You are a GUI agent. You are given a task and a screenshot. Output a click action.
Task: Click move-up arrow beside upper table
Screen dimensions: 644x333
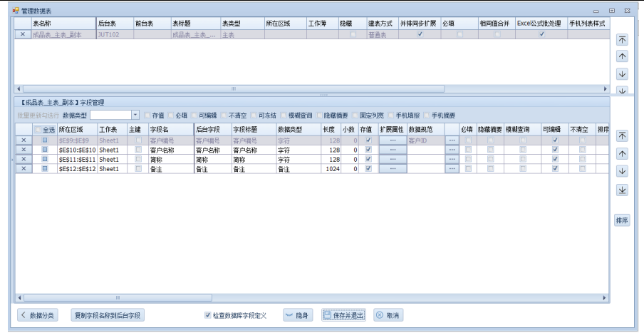pyautogui.click(x=622, y=57)
